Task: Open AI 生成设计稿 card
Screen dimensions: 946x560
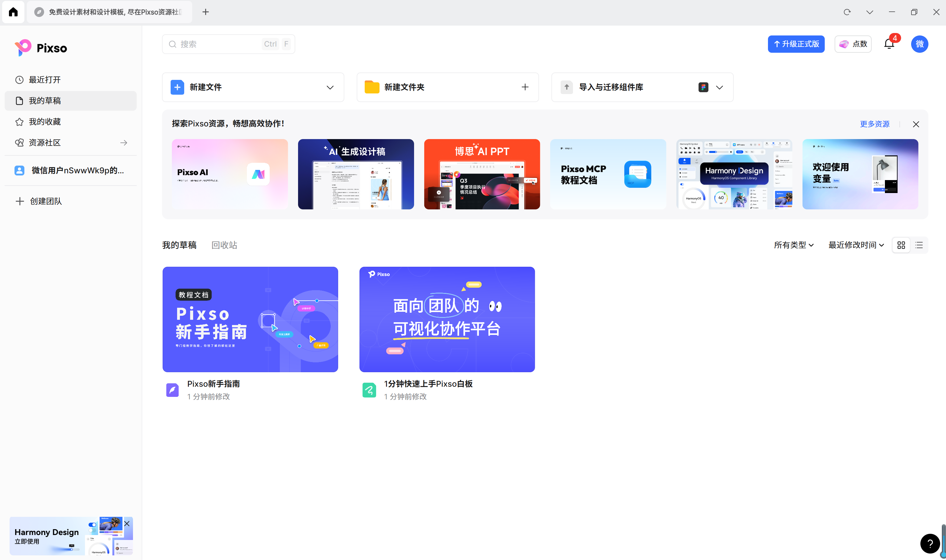Action: pos(356,174)
